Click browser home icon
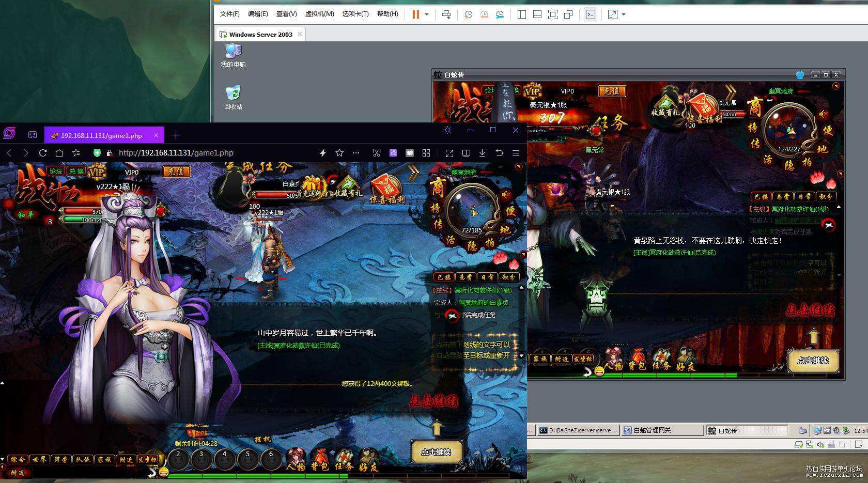The height and width of the screenshot is (483, 868). (x=59, y=153)
